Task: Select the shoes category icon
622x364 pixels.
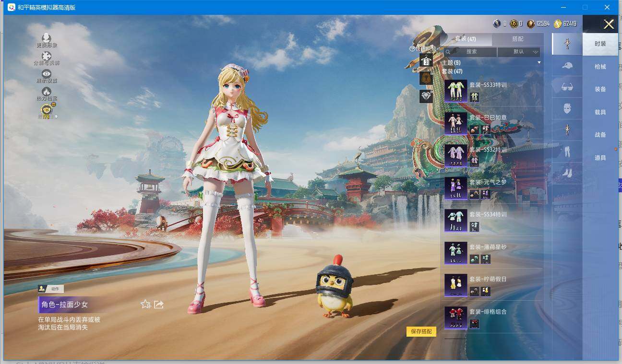Action: pyautogui.click(x=567, y=173)
